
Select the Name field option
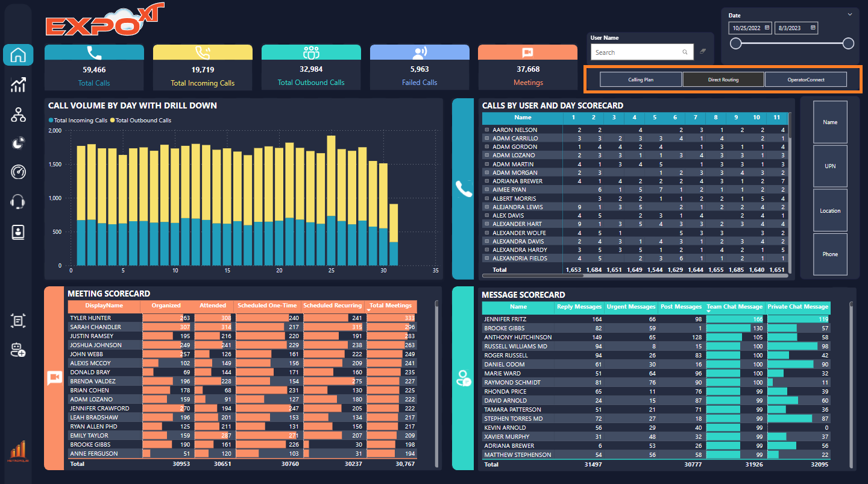click(x=830, y=122)
